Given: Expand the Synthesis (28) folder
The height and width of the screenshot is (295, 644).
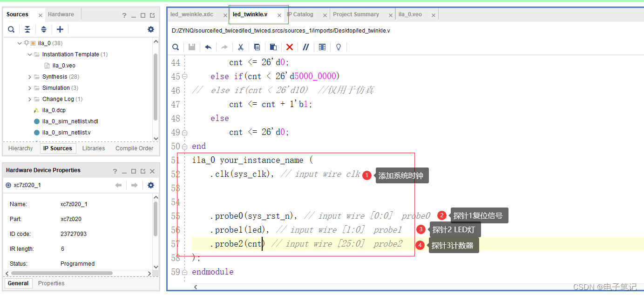Looking at the screenshot, I should [30, 77].
